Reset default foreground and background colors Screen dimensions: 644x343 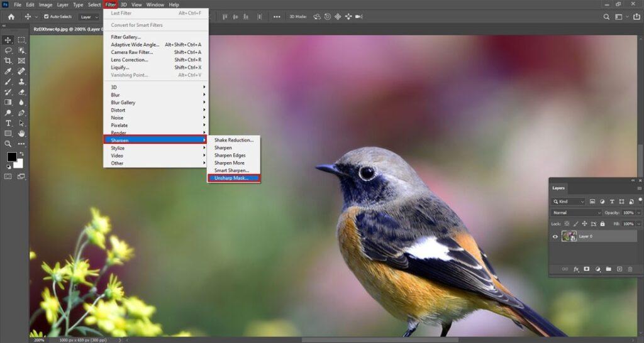pos(9,166)
